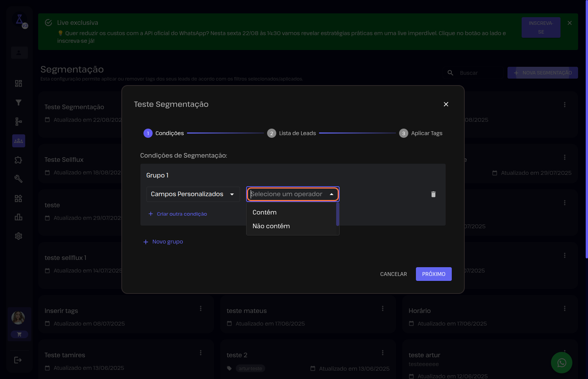Screen dimensions: 588x379
Task: Open the flow hierarchy icon in sidebar
Action: point(18,121)
